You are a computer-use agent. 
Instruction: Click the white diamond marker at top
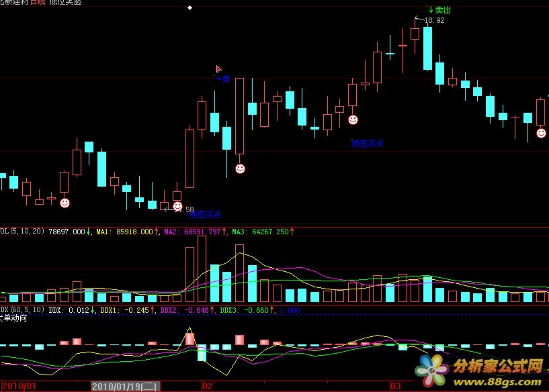point(189,8)
